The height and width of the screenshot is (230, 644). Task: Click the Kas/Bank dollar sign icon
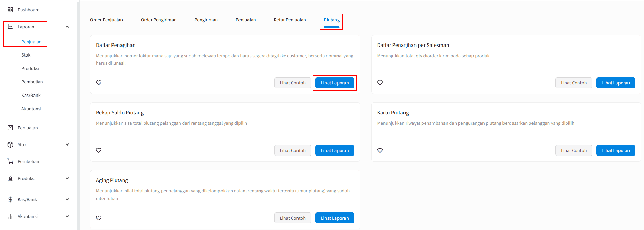(x=10, y=199)
